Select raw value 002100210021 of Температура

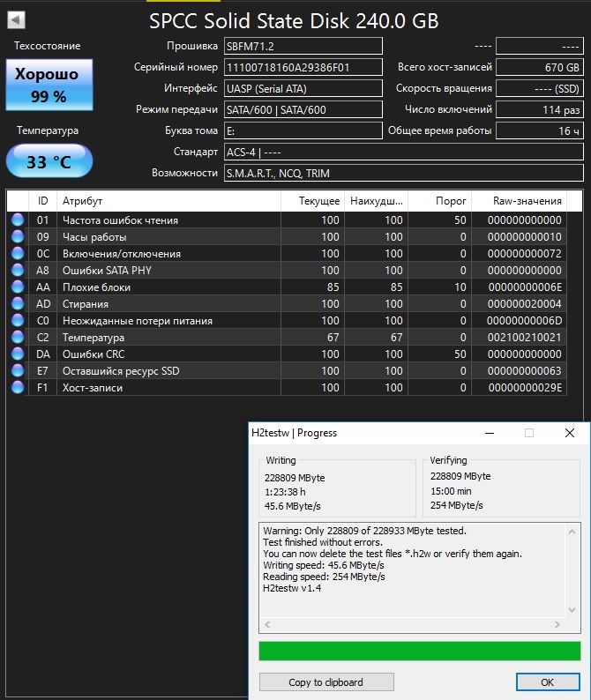point(525,338)
